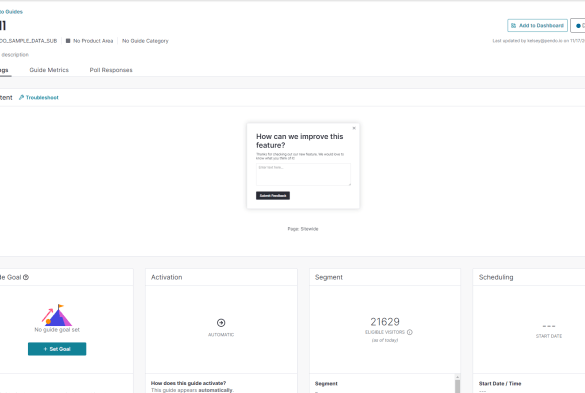Click the 'Last updated by' text

tap(539, 41)
